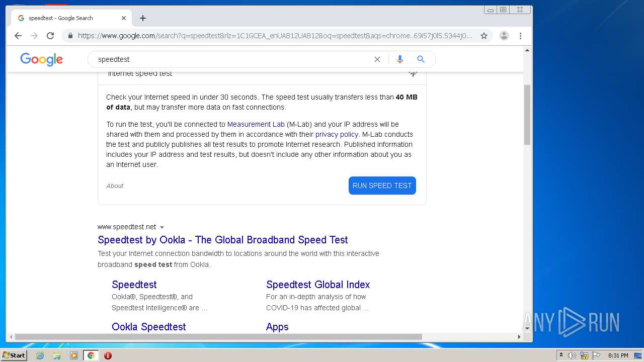Select Chrome taskbar button
The width and height of the screenshot is (644, 362).
click(x=91, y=355)
